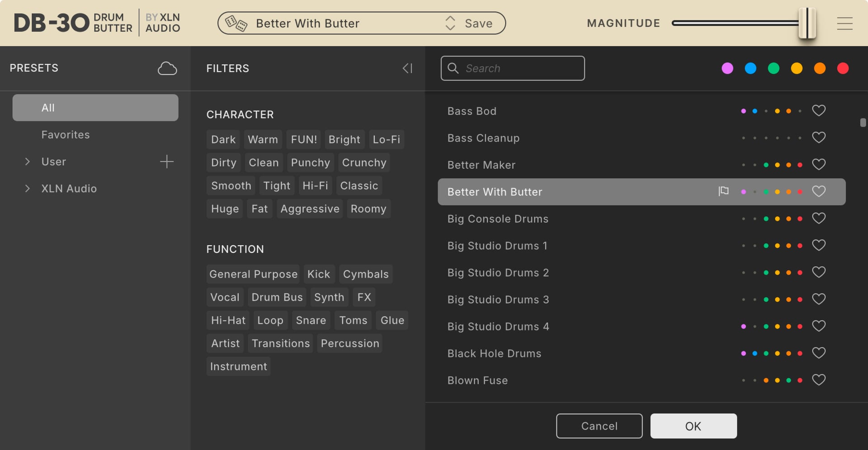868x450 pixels.
Task: Toggle the Warm character filter
Action: point(263,139)
